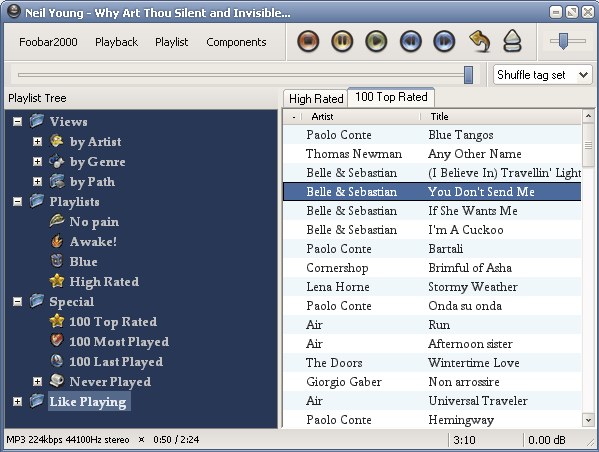The width and height of the screenshot is (599, 452).
Task: Click the yellow curved arrow toolbar icon
Action: (x=480, y=41)
